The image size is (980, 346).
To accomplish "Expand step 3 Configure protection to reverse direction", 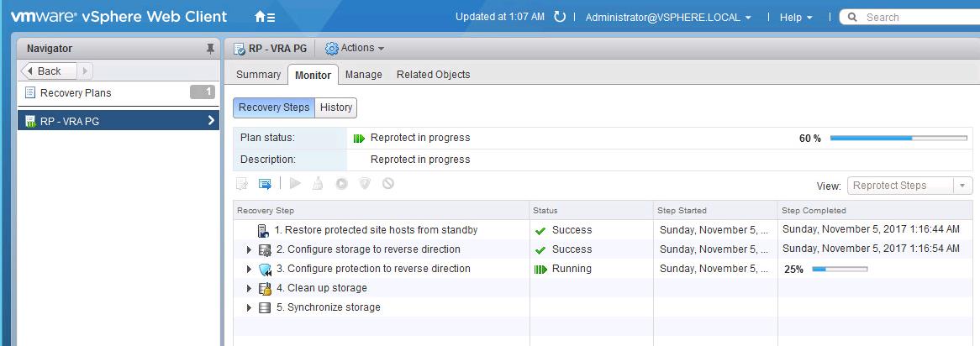I will pyautogui.click(x=250, y=270).
